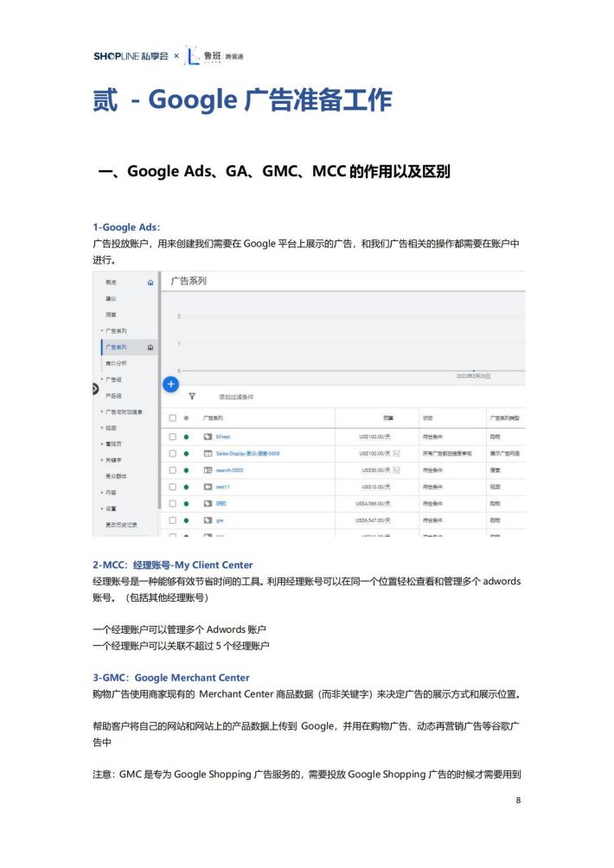
Task: Click the 添加过滤条件 filter field
Action: pos(236,397)
